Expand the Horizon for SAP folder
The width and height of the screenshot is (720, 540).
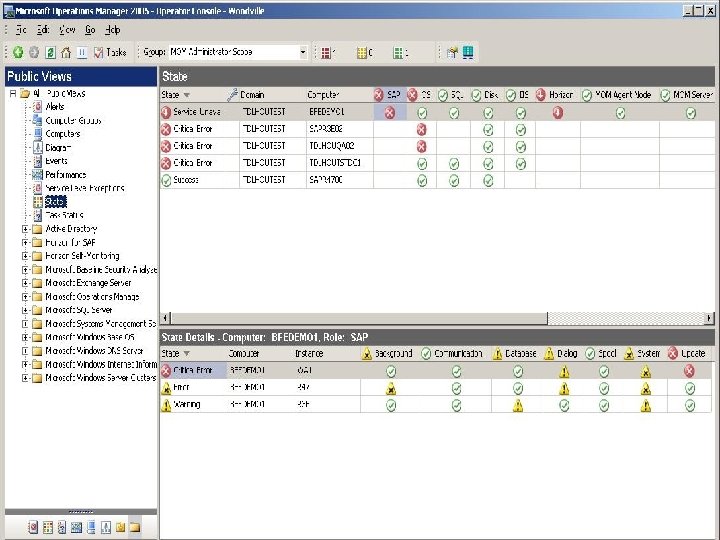coord(26,242)
